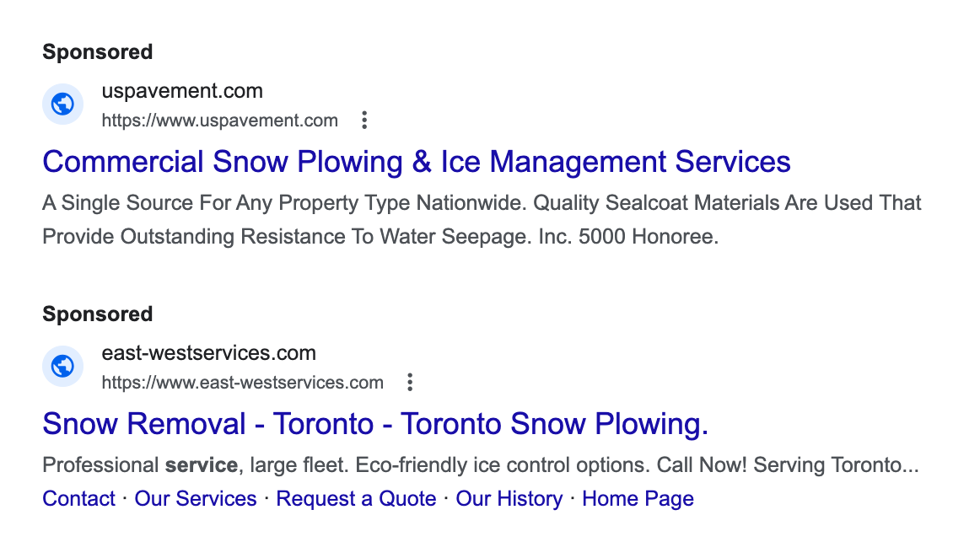Open Snow Removal - Toronto ad headline
980x558 pixels.
(375, 424)
